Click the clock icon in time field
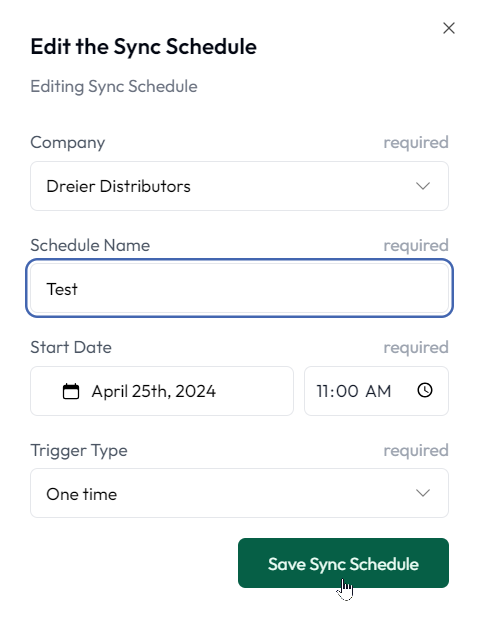This screenshot has height=620, width=478. coord(425,390)
